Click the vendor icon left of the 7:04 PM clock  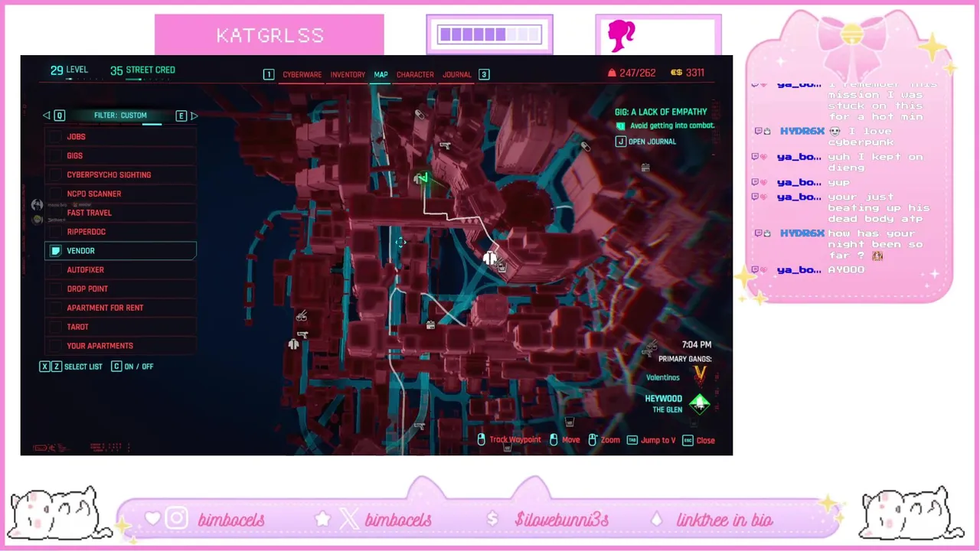click(x=650, y=350)
